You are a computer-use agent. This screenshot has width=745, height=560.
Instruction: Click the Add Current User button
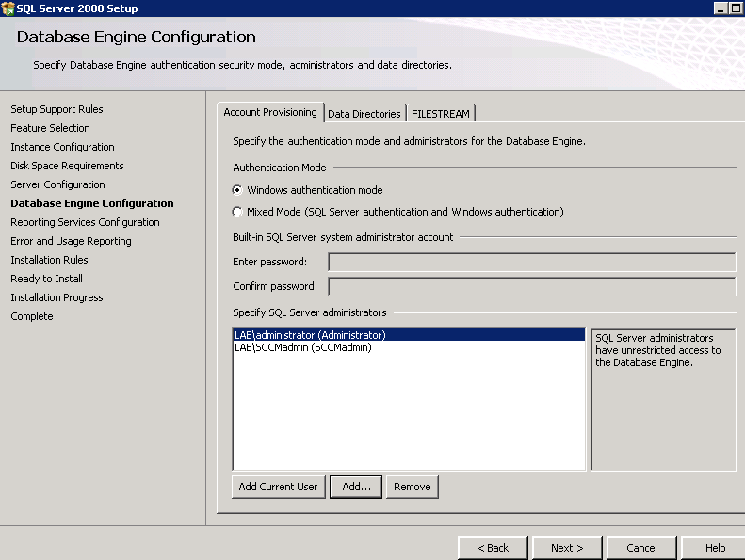pyautogui.click(x=279, y=487)
